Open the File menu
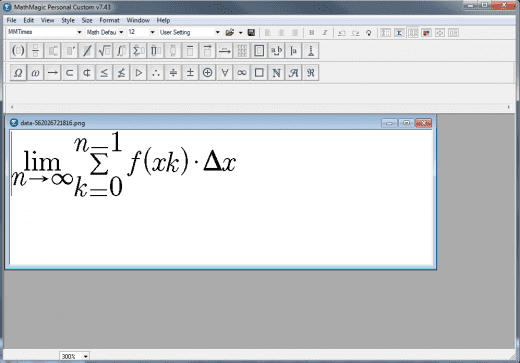 [x=11, y=20]
